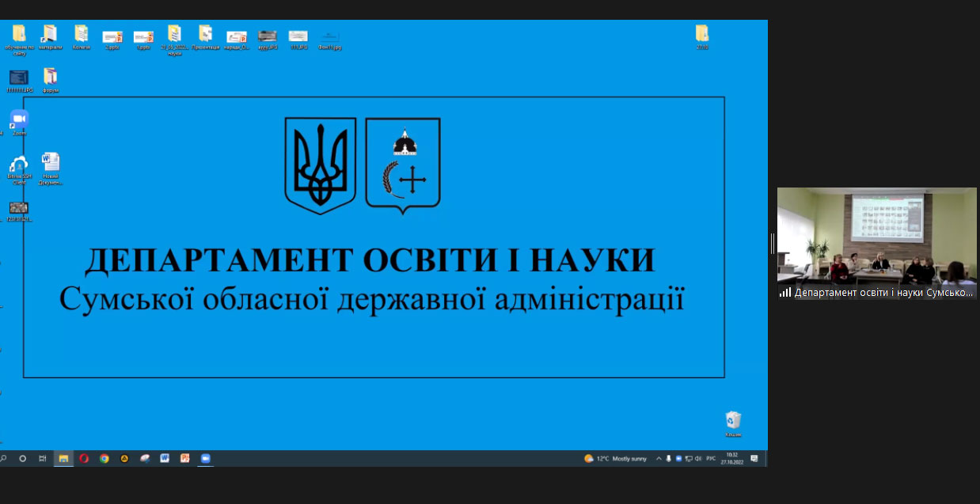The height and width of the screenshot is (504, 980).
Task: Open PowerPoint from the taskbar
Action: (185, 458)
